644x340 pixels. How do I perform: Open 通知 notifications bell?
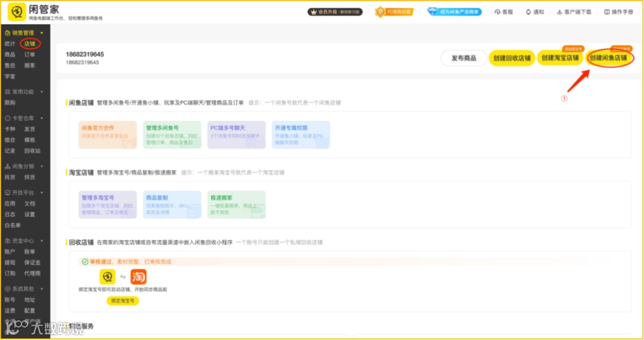[x=535, y=13]
